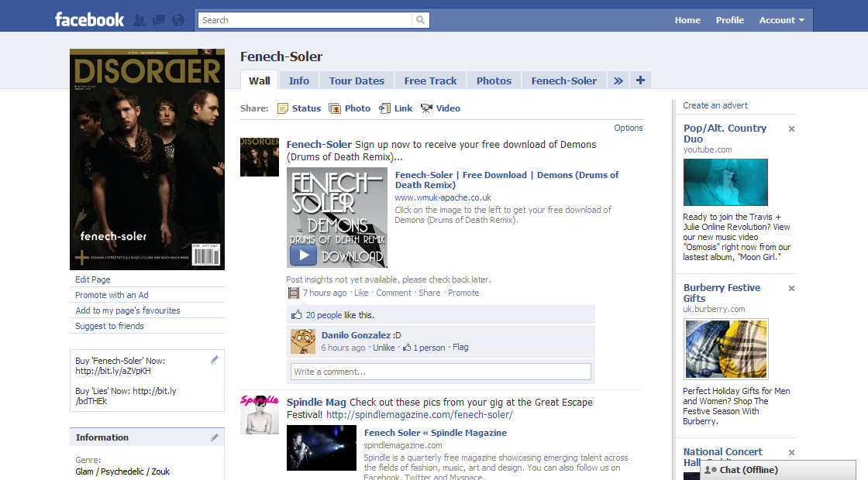This screenshot has height=480, width=868.
Task: Close the Burberry Festive Gifts advert
Action: pyautogui.click(x=791, y=288)
